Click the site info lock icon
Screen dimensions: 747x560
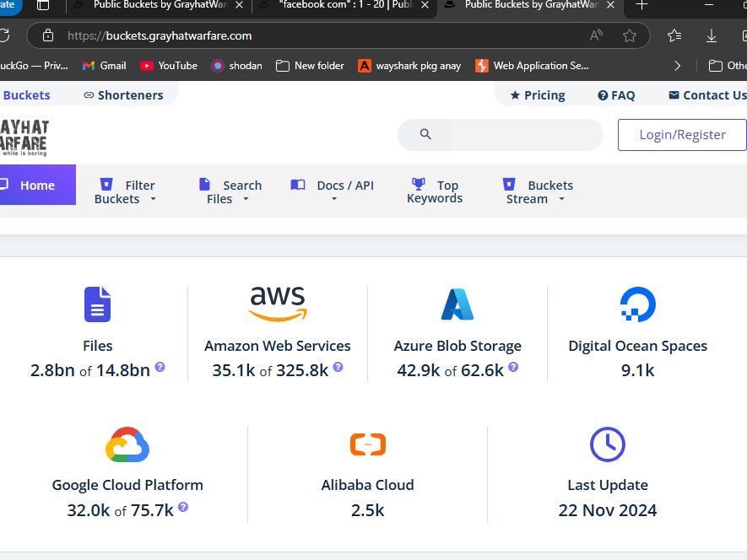click(48, 35)
